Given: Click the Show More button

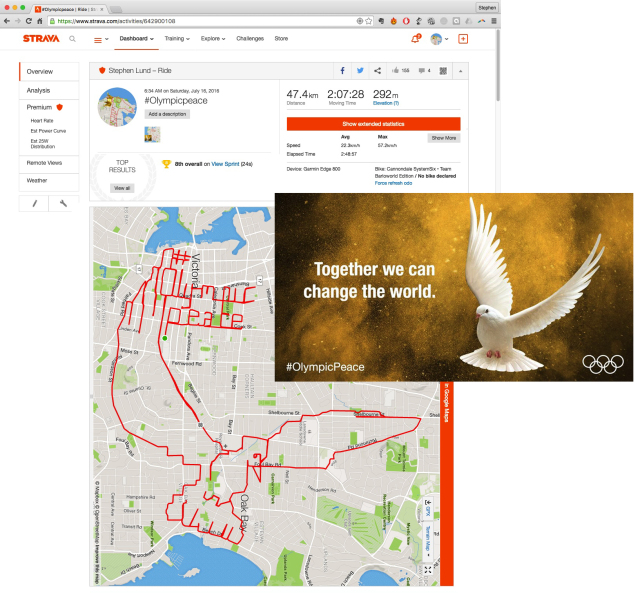Looking at the screenshot, I should pos(444,138).
